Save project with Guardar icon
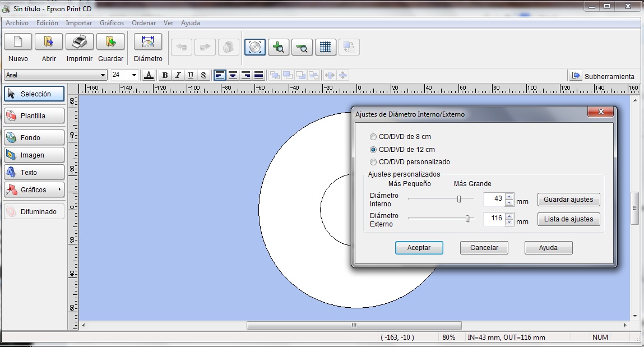Image resolution: width=644 pixels, height=347 pixels. (x=110, y=42)
